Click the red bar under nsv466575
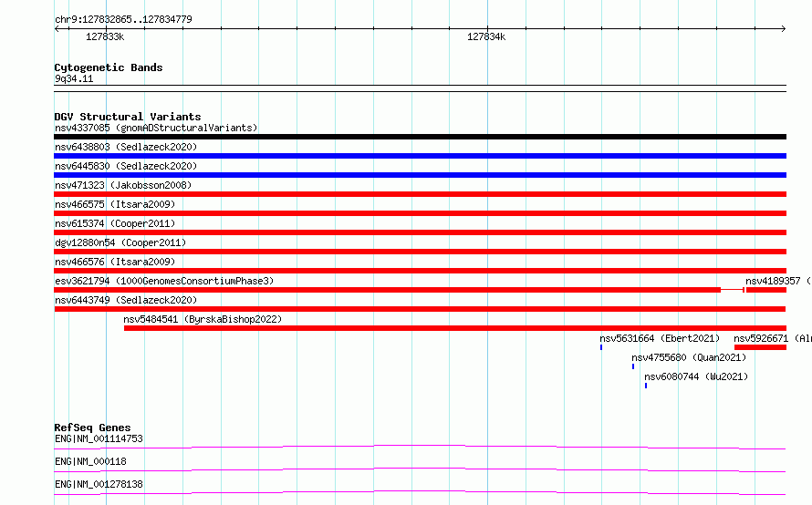This screenshot has width=812, height=505. (420, 213)
